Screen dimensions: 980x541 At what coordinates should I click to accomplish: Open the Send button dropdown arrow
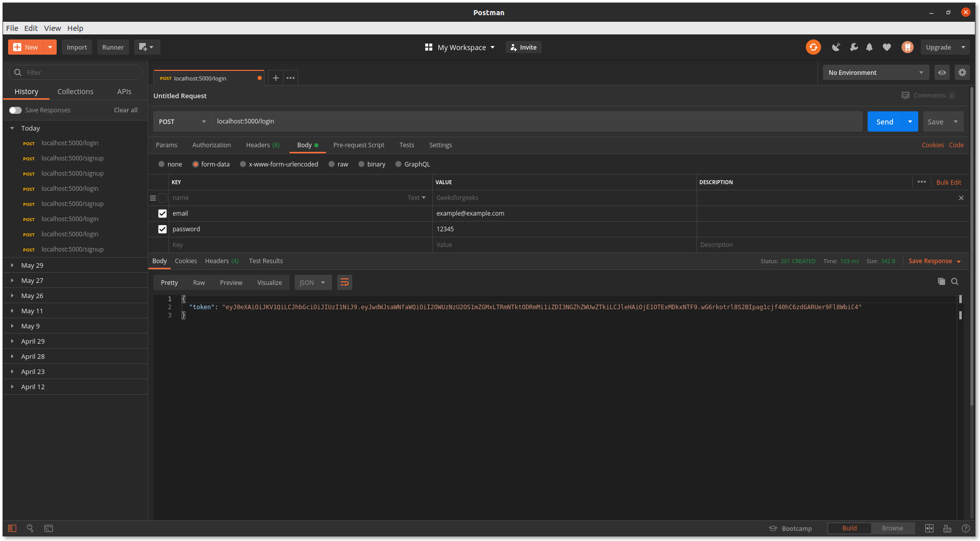(910, 121)
